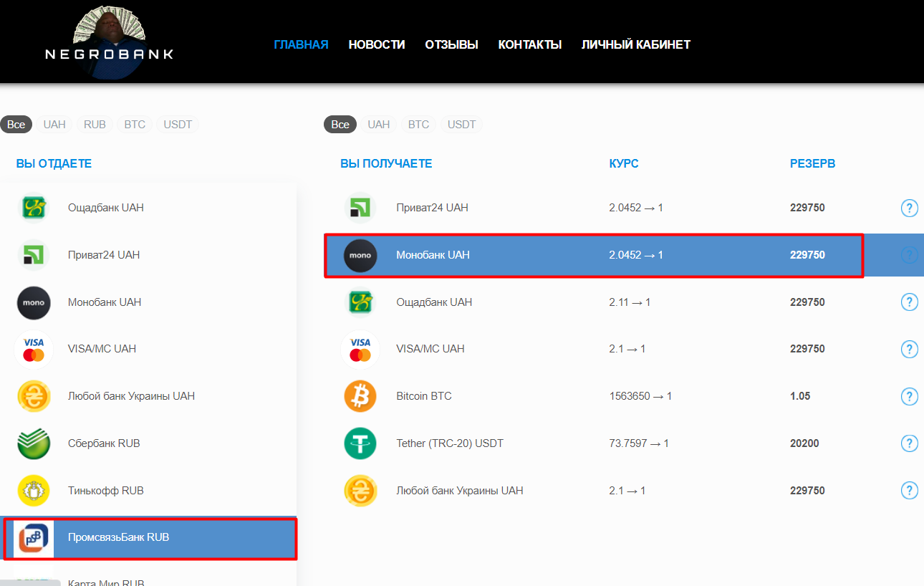Click VISA/MC UAH label in give list
The height and width of the screenshot is (586, 924).
[102, 349]
